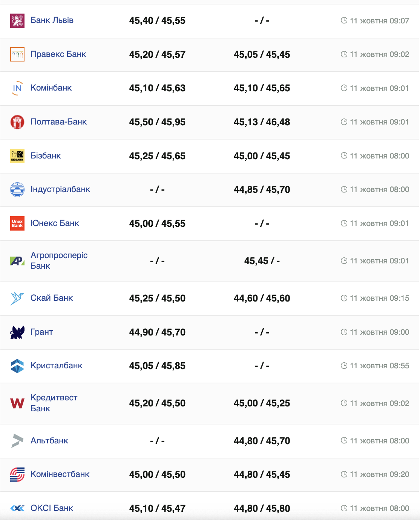
Task: Click the Кредитвест Банк W logo
Action: point(17,403)
